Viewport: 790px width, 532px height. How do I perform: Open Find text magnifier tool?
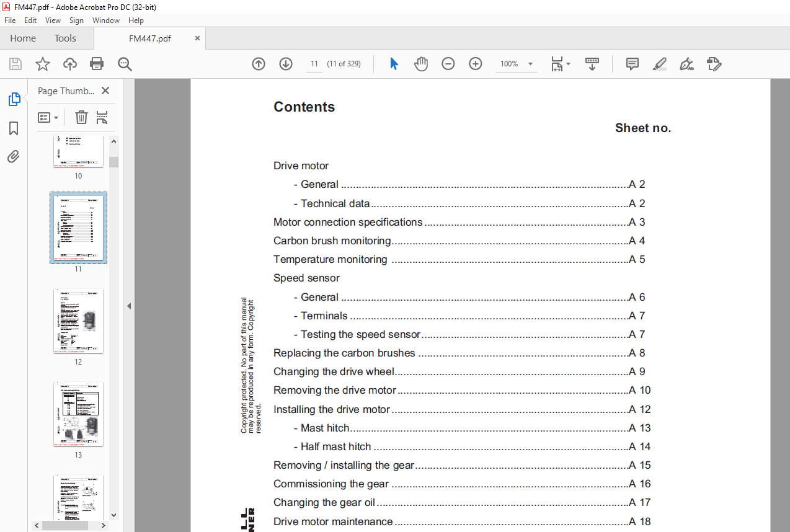125,64
